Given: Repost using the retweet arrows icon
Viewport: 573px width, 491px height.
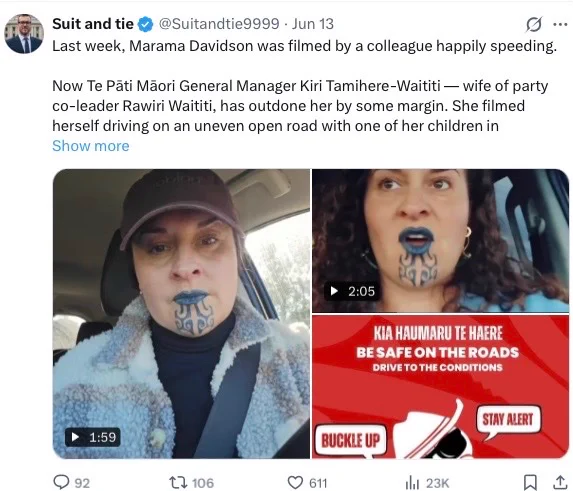Looking at the screenshot, I should pos(178,483).
